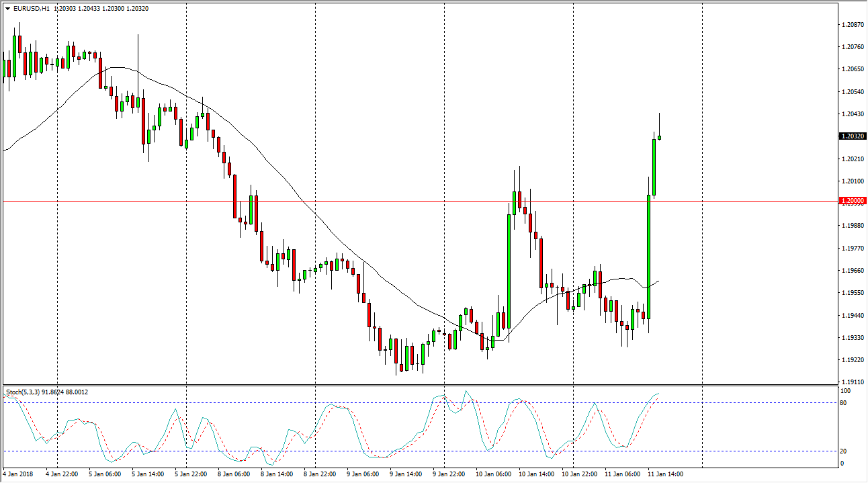Click the right end of moving average line

[x=658, y=281]
